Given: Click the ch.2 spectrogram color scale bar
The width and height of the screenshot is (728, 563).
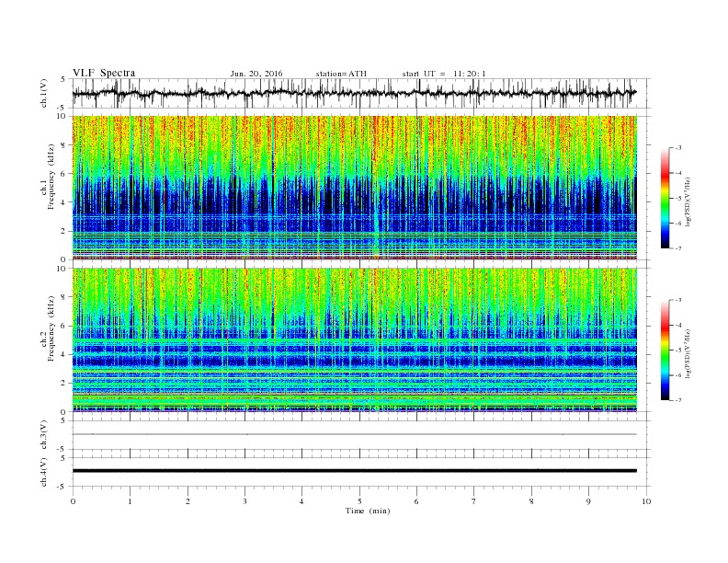Looking at the screenshot, I should click(x=665, y=350).
